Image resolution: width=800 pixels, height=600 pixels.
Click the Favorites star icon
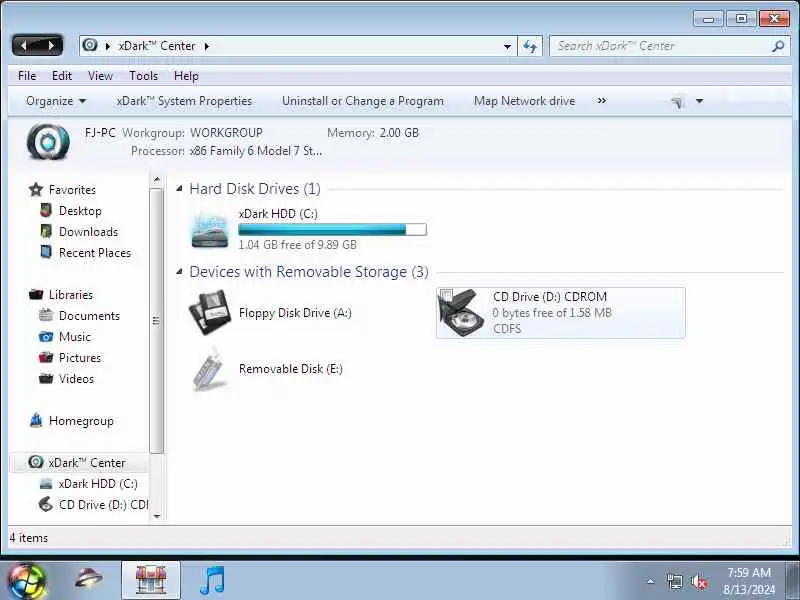[x=36, y=190]
